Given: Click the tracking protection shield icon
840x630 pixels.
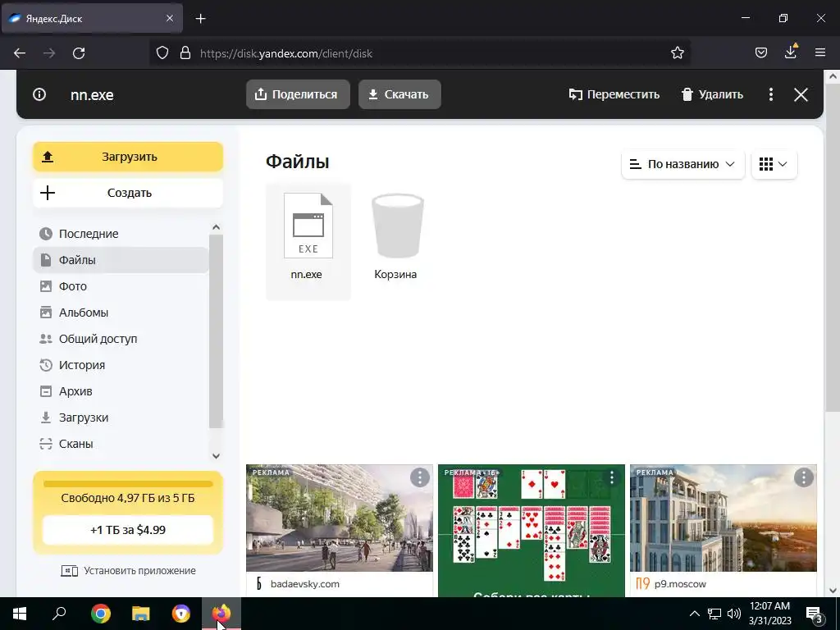Looking at the screenshot, I should 162,53.
